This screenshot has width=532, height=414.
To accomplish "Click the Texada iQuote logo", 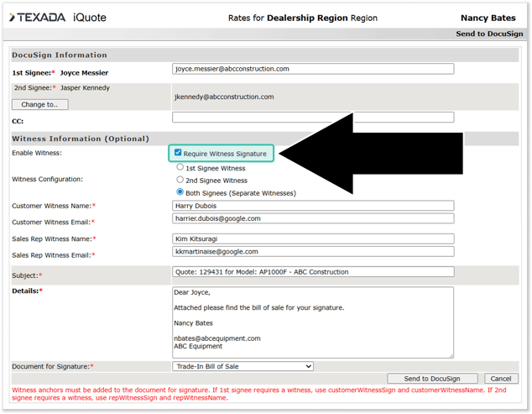I will click(x=60, y=18).
